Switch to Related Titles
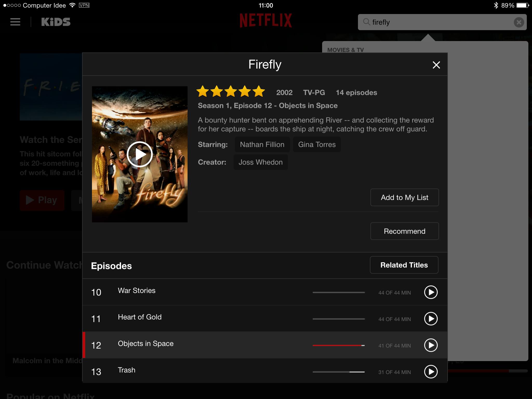 pyautogui.click(x=404, y=265)
